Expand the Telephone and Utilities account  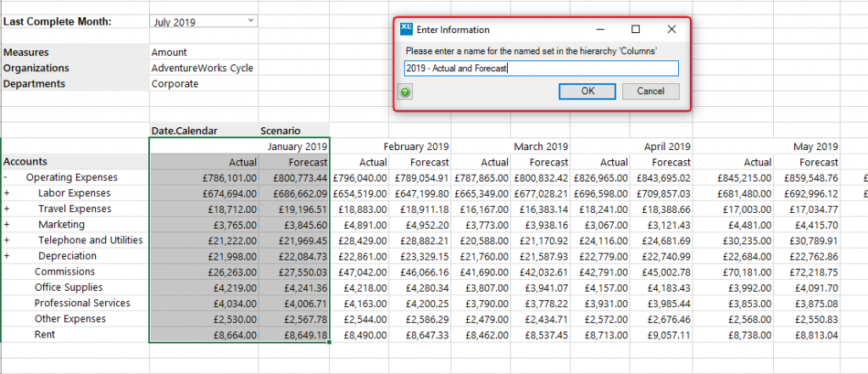pyautogui.click(x=6, y=241)
